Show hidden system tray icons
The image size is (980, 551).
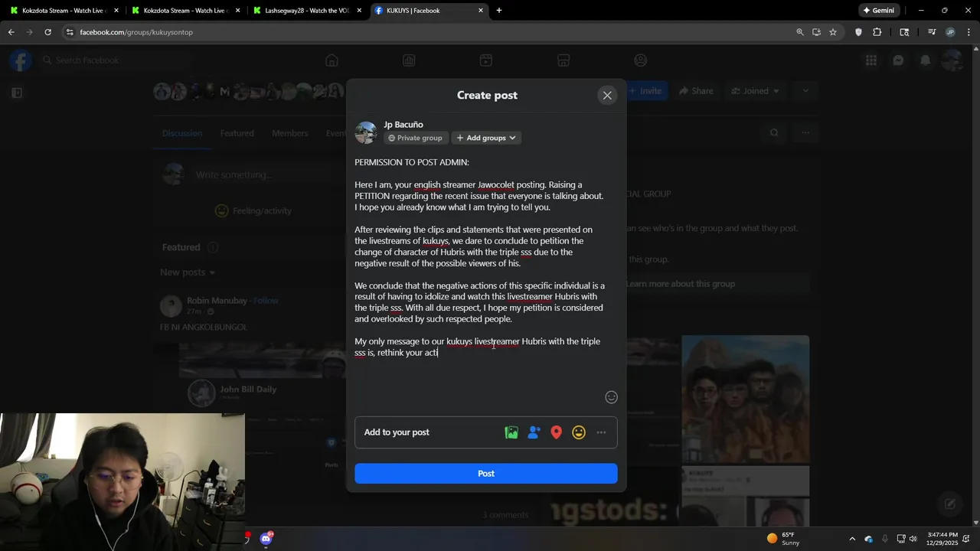[852, 539]
